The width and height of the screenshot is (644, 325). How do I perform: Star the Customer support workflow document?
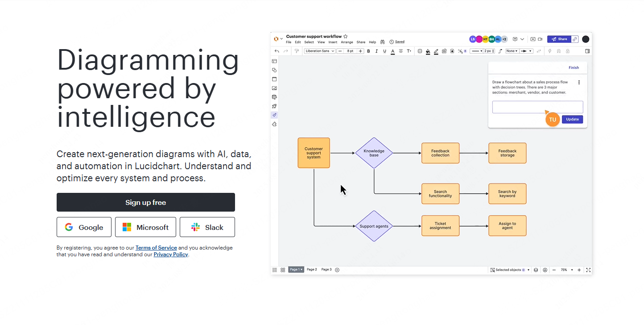(346, 37)
